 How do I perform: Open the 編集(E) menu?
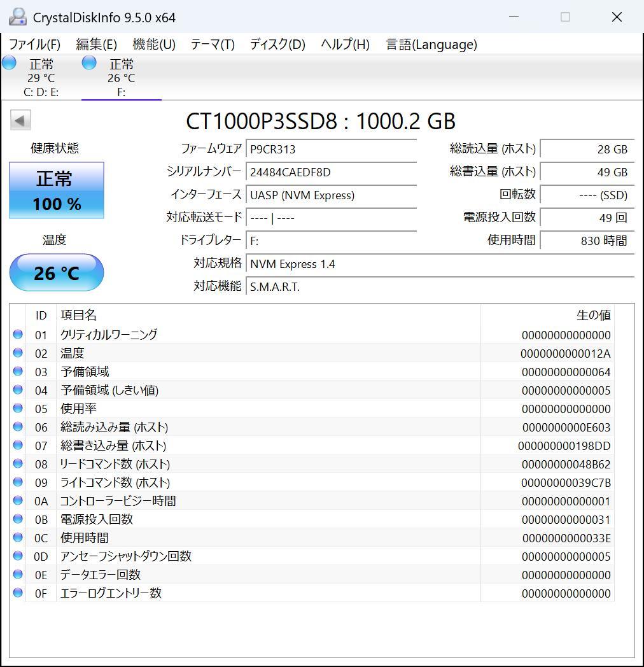pos(97,45)
